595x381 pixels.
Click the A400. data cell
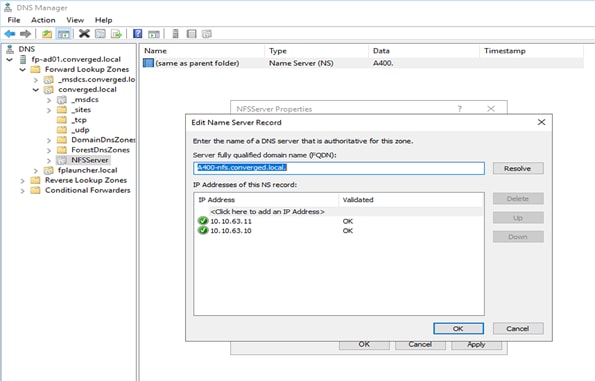383,63
